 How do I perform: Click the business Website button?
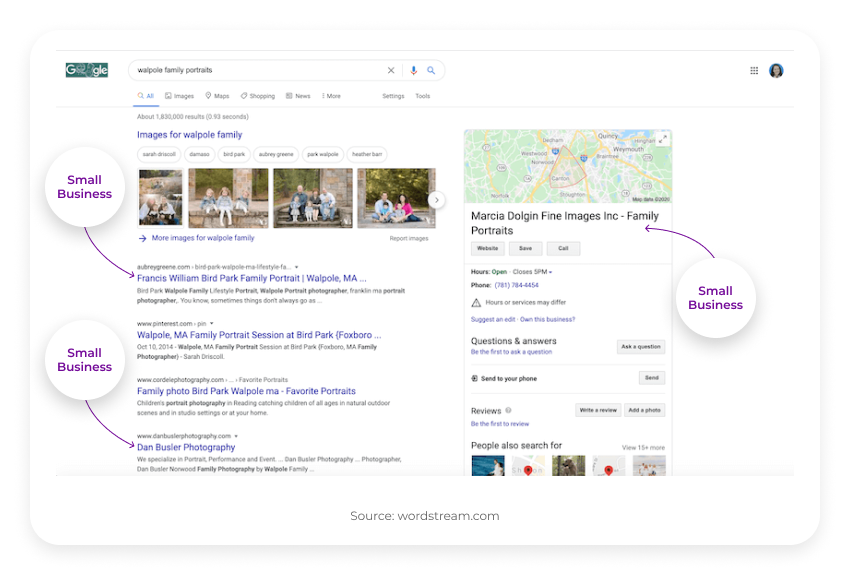click(487, 248)
